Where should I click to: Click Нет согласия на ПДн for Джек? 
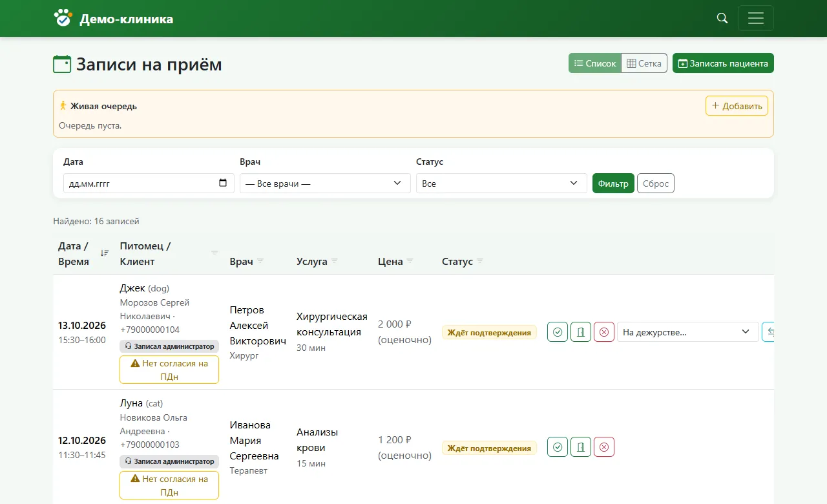point(169,370)
